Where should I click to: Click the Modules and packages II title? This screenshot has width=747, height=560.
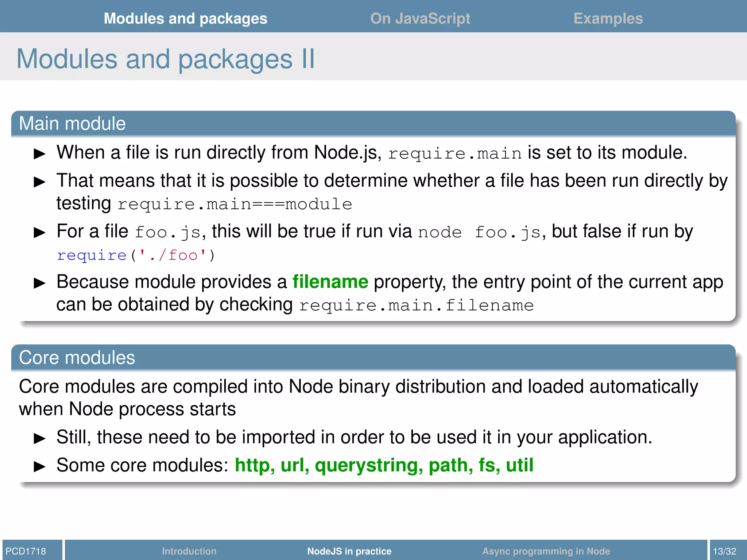166,59
